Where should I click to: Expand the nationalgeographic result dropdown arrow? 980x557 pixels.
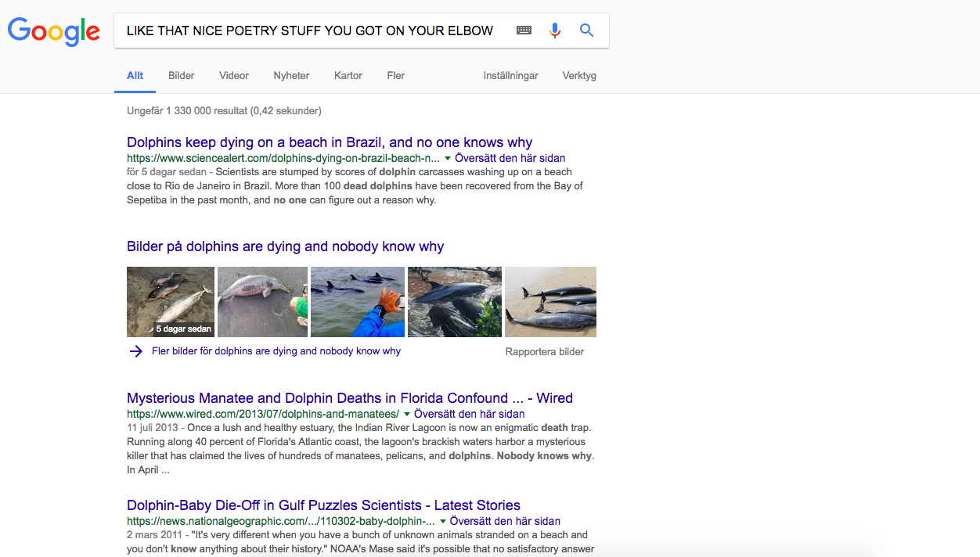coord(443,522)
